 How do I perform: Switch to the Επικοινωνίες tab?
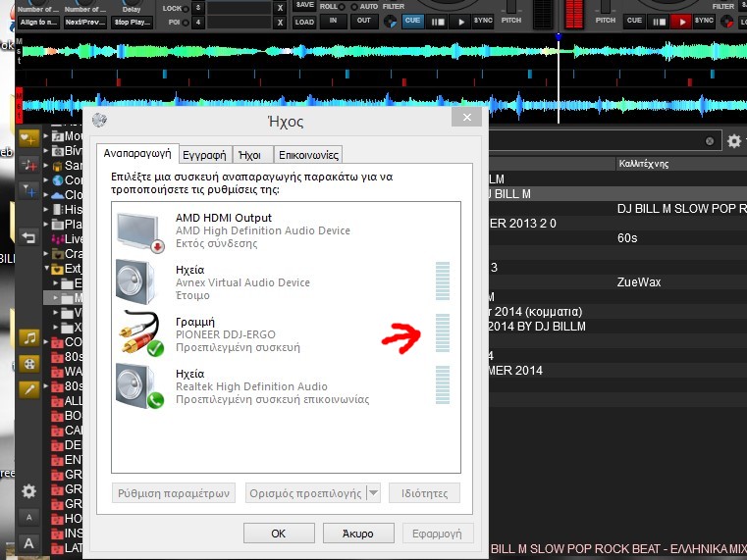308,154
